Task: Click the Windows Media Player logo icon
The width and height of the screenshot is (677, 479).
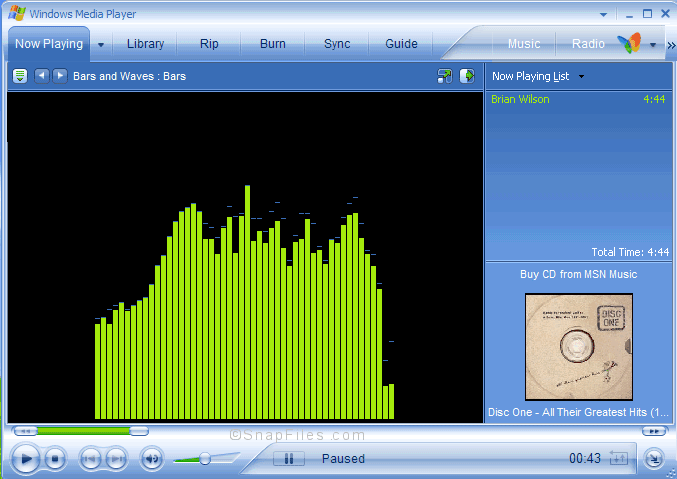Action: [x=16, y=13]
